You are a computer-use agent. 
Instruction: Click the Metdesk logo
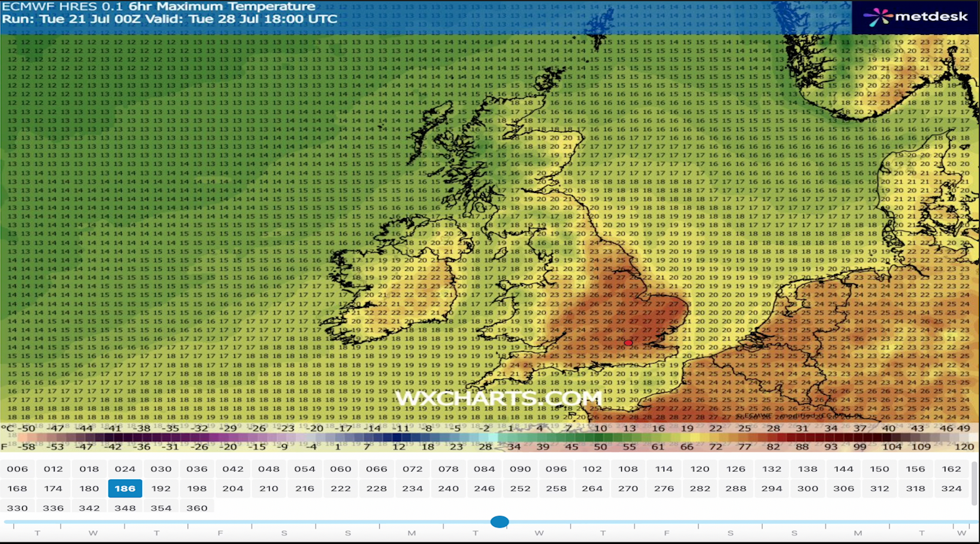click(916, 17)
